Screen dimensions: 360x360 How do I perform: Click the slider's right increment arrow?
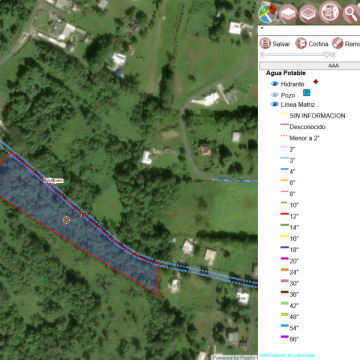click(x=333, y=55)
